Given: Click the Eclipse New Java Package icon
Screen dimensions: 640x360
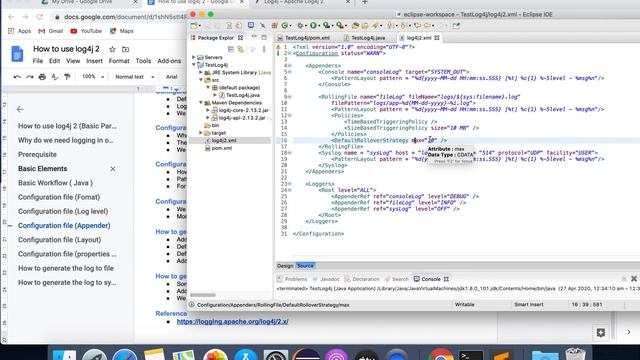Looking at the screenshot, I should 274,25.
